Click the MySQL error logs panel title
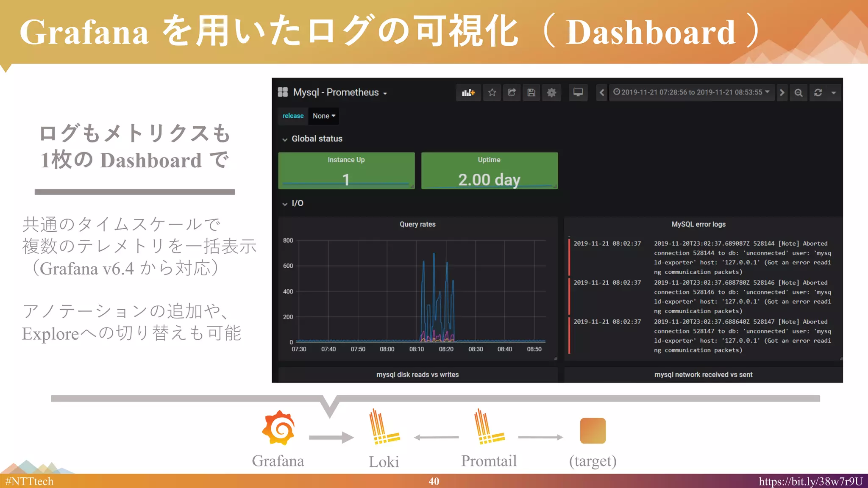Viewport: 868px width, 488px height. [x=698, y=224]
